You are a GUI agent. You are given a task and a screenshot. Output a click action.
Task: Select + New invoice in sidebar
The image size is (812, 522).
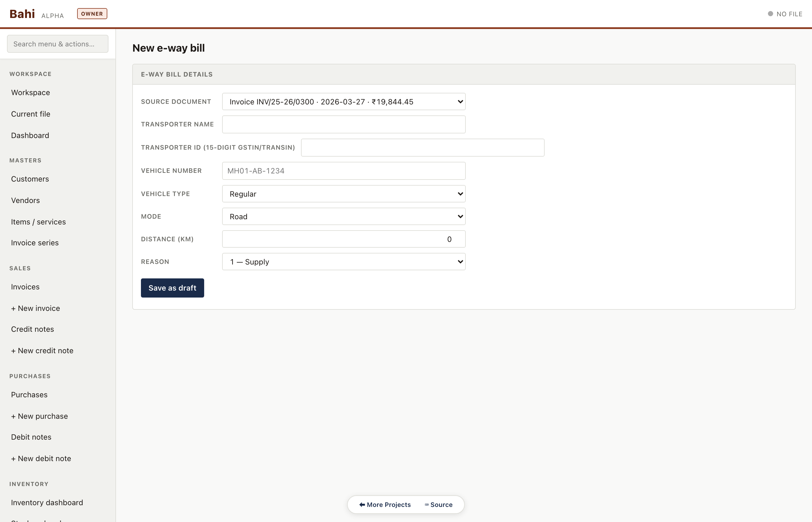tap(36, 308)
